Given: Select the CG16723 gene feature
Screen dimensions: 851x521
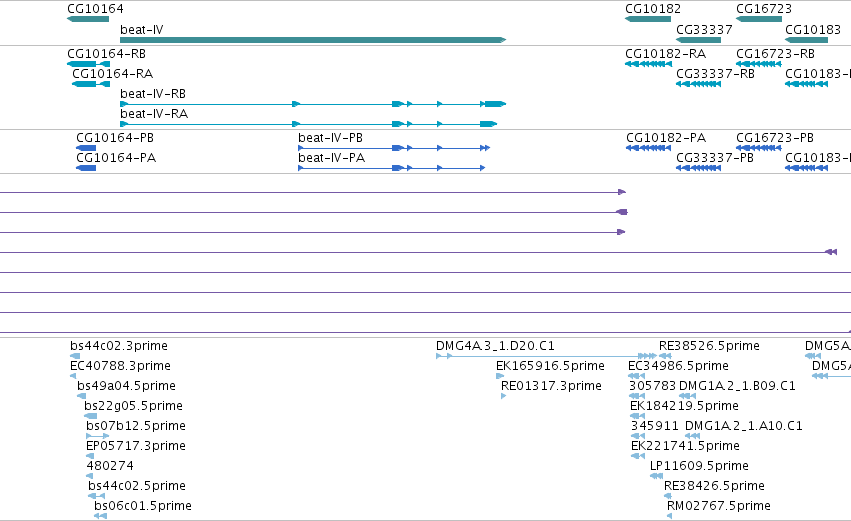Looking at the screenshot, I should (x=759, y=19).
